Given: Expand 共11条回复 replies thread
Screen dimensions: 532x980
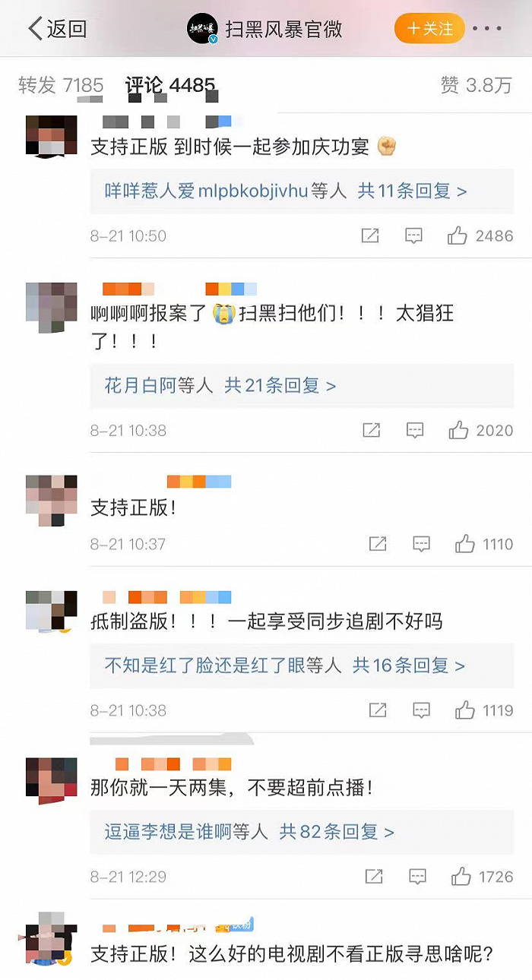Looking at the screenshot, I should pos(412,191).
